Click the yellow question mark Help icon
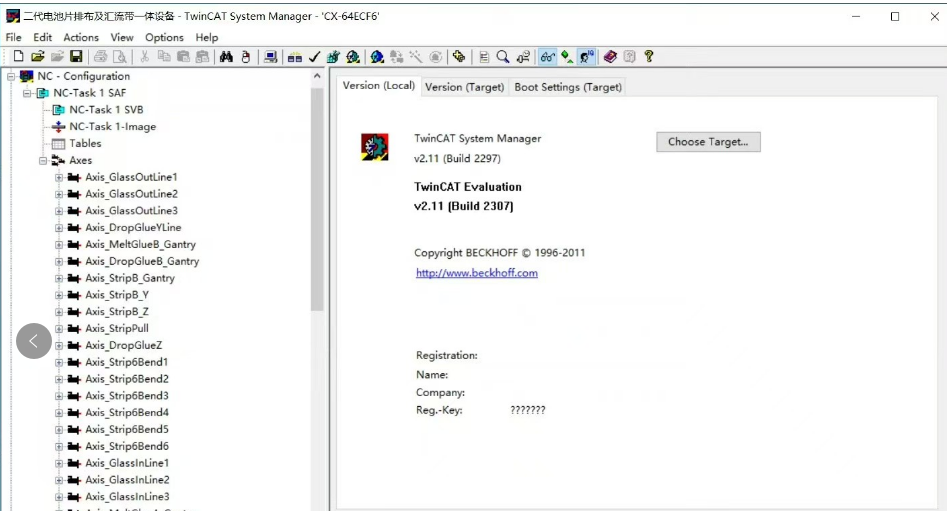 (649, 57)
